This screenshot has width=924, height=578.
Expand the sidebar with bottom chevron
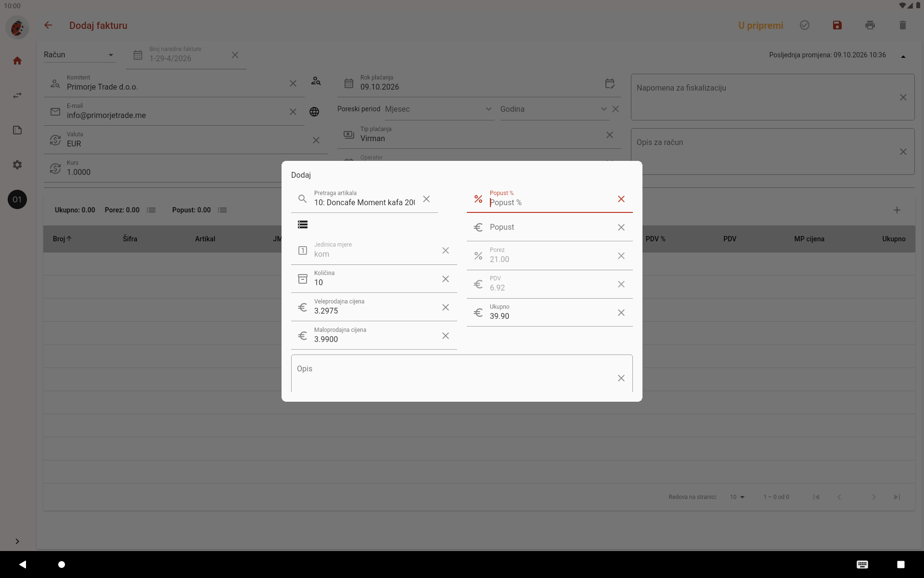click(17, 541)
